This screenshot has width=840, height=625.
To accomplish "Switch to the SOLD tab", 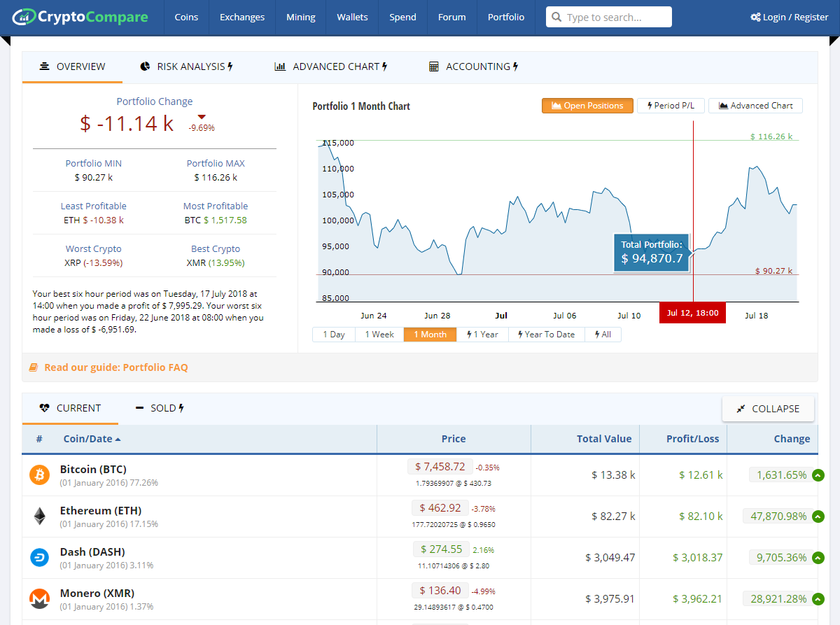I will (x=160, y=407).
